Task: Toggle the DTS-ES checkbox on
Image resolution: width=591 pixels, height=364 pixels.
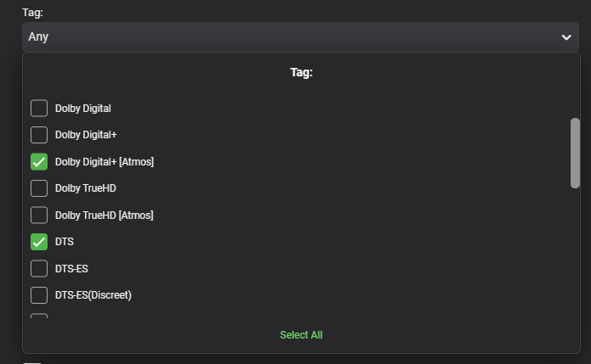Action: [39, 269]
